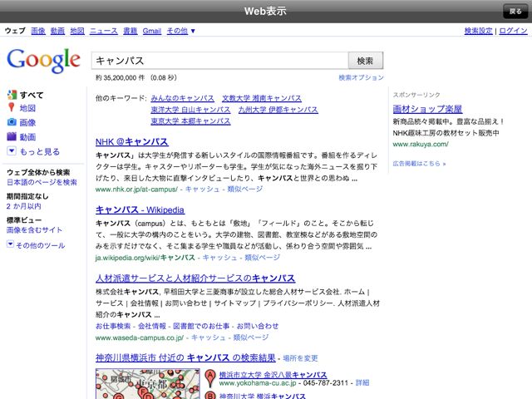Switch to the 地図 tab in top navigation
Viewport: 532px width, 399px height.
pyautogui.click(x=77, y=31)
